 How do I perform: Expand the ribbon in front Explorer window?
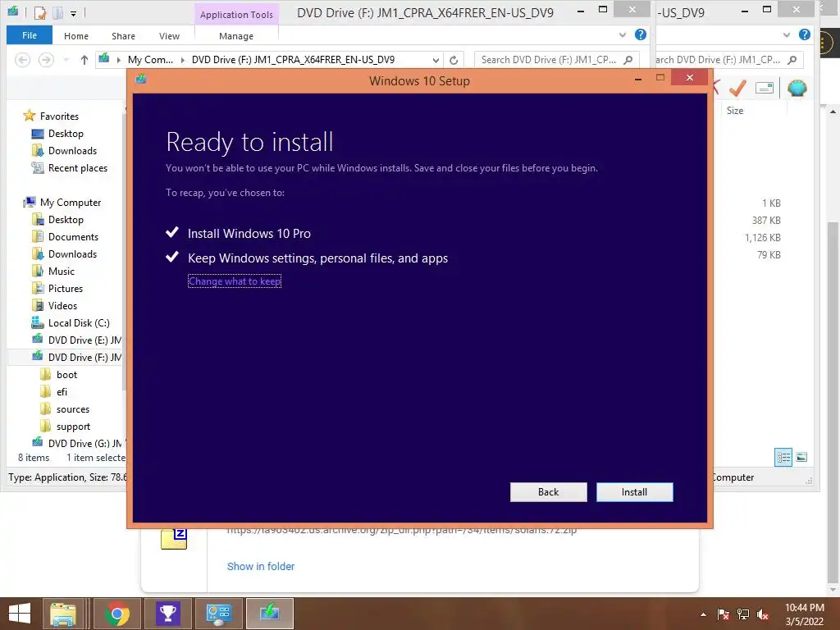[x=622, y=34]
